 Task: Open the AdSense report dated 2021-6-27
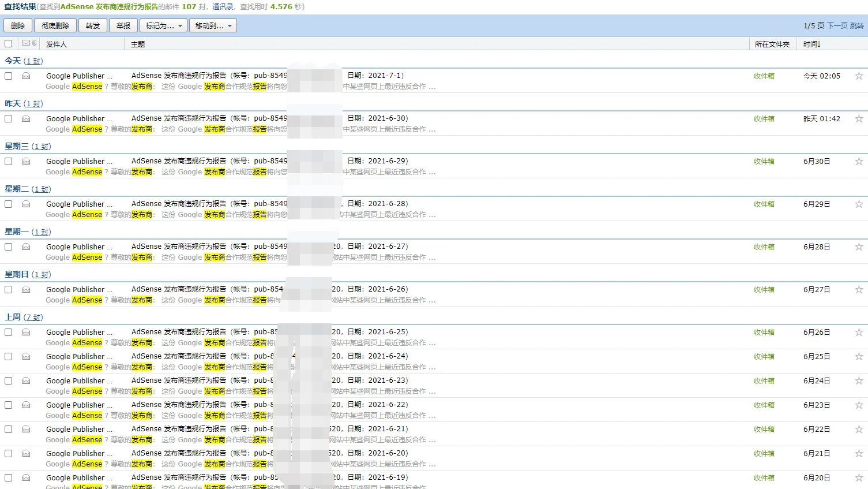pyautogui.click(x=270, y=246)
